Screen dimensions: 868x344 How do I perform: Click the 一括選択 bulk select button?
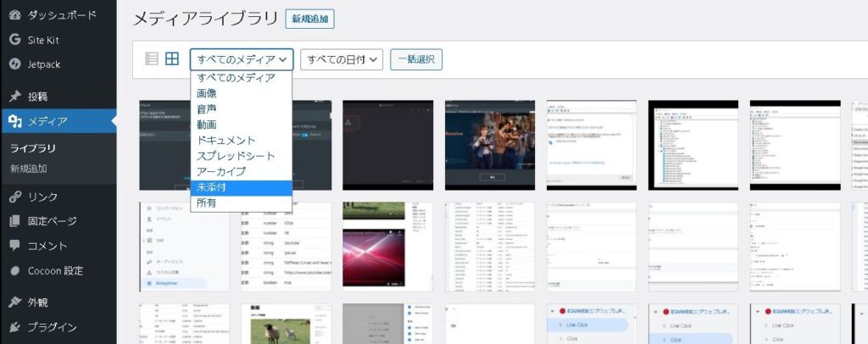(x=416, y=59)
